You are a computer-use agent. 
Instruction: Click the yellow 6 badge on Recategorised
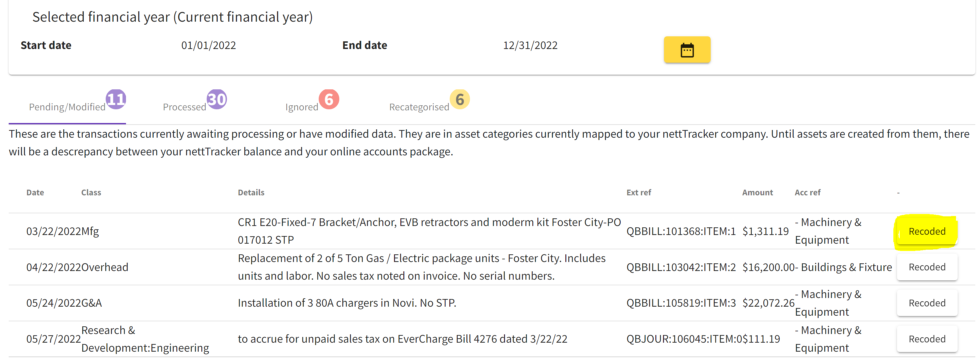click(x=460, y=99)
